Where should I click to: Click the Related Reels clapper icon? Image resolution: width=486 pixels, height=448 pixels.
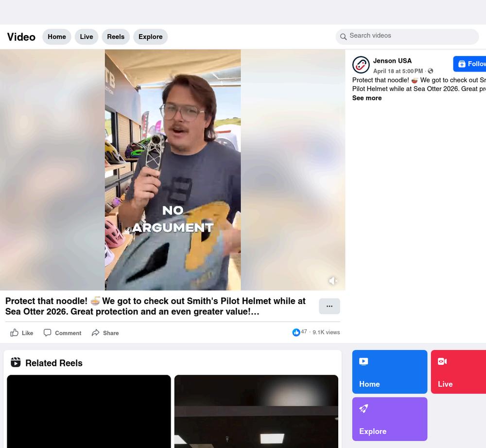pyautogui.click(x=16, y=362)
